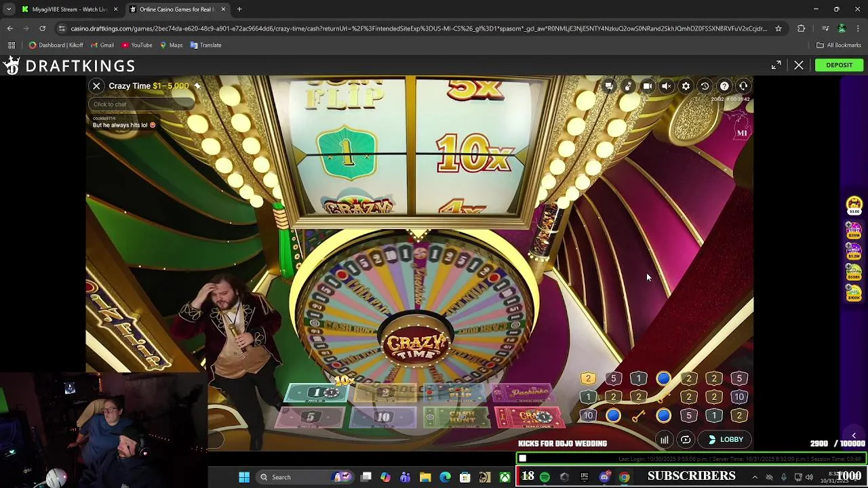The width and height of the screenshot is (868, 488).
Task: Open the game history clock icon
Action: (705, 86)
